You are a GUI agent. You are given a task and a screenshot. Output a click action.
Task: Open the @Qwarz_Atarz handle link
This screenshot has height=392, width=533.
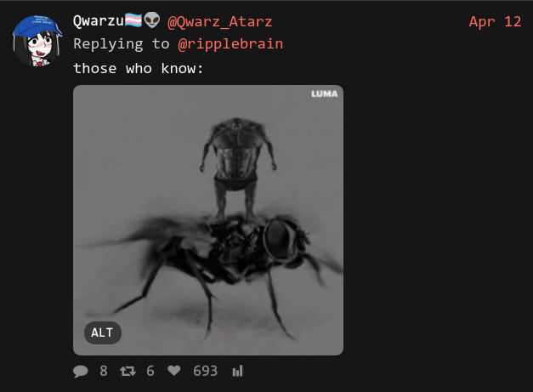tap(219, 22)
